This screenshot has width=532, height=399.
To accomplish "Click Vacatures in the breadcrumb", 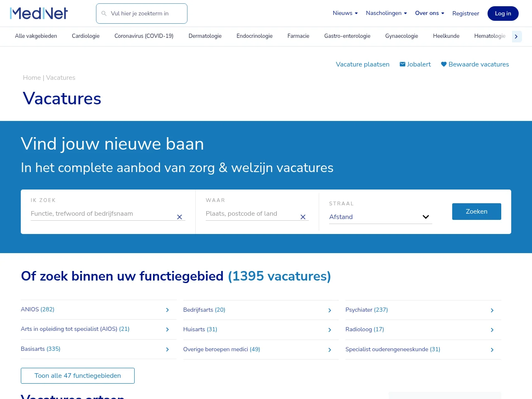I will (61, 78).
